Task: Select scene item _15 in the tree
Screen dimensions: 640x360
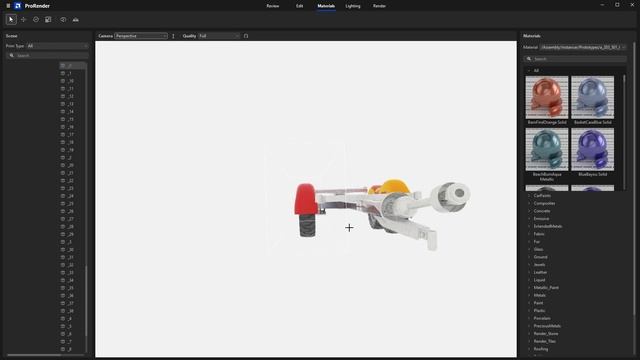Action: 71,119
